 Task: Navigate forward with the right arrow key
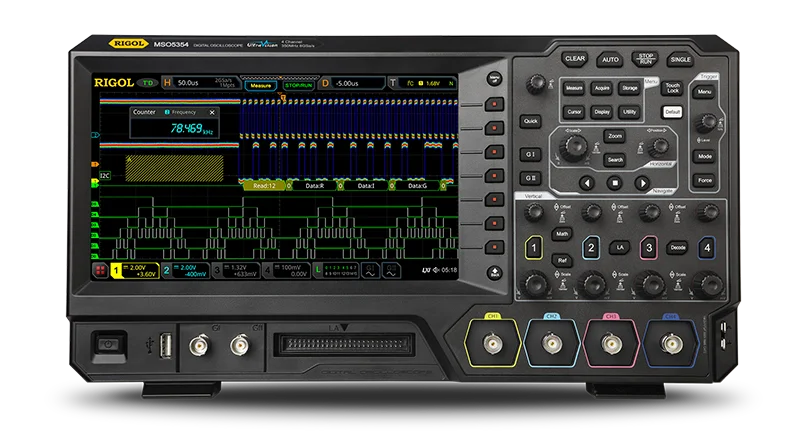(643, 183)
